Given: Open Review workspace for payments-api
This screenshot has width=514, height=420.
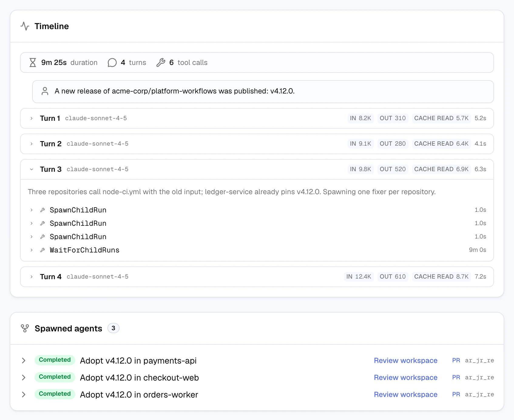Looking at the screenshot, I should tap(406, 361).
